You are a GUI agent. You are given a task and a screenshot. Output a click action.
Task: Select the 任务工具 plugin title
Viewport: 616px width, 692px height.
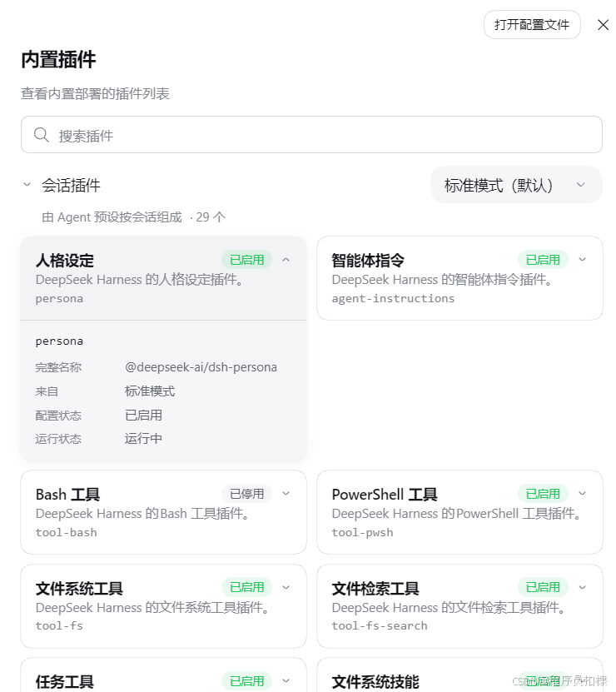(x=65, y=682)
